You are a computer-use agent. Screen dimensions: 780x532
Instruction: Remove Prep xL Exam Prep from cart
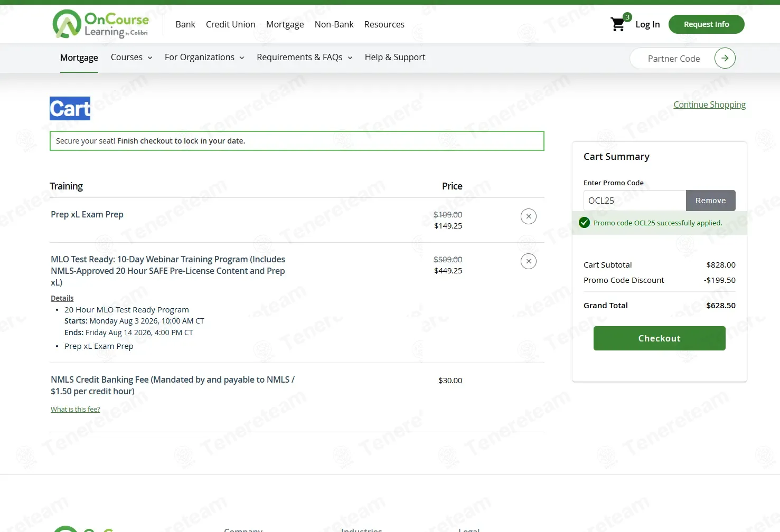(529, 216)
